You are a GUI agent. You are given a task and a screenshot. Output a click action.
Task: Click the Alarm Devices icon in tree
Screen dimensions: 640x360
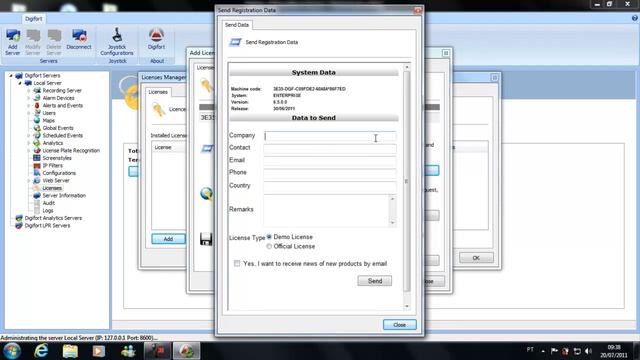[x=37, y=98]
